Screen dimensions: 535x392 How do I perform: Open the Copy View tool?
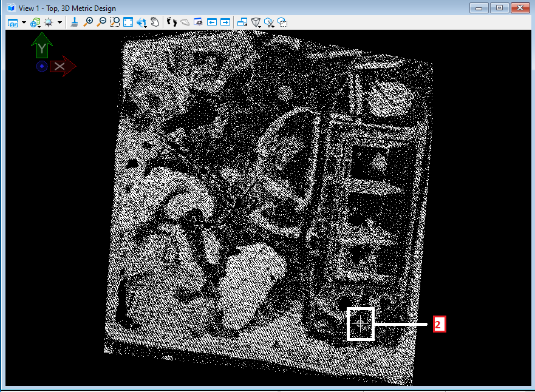coord(242,22)
